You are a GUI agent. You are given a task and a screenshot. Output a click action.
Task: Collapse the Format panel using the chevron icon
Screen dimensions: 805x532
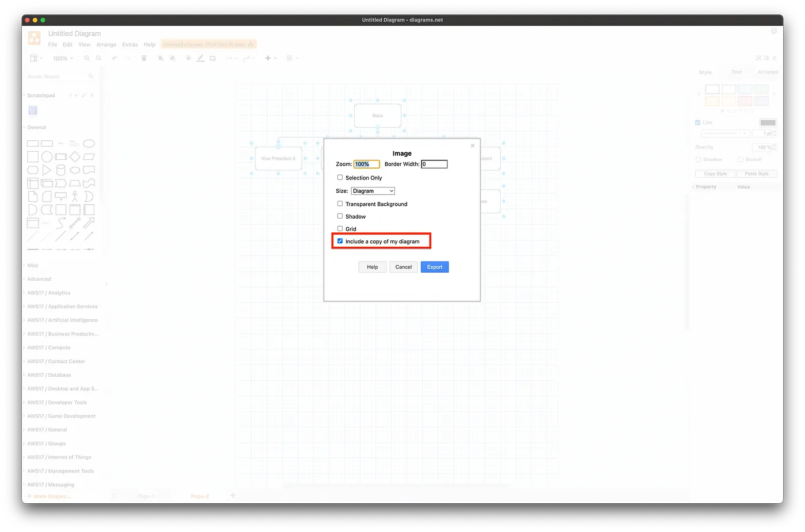pos(773,58)
